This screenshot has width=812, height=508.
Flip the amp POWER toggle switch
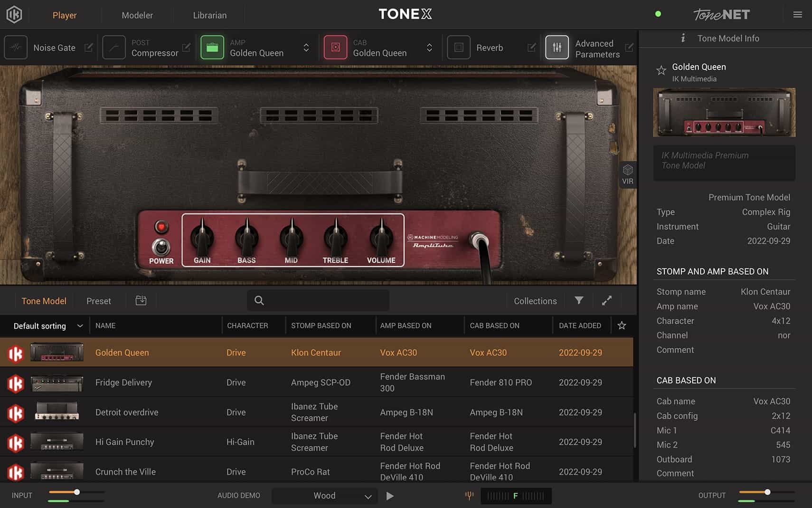[161, 247]
